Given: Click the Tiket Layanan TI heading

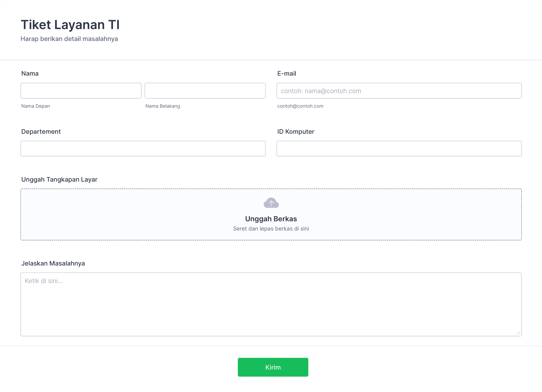Looking at the screenshot, I should 70,25.
